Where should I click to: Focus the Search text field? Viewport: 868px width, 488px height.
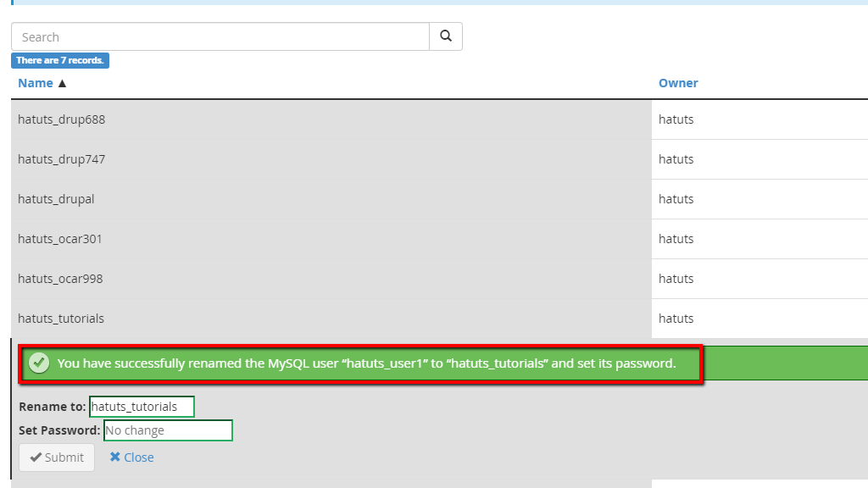pos(220,36)
